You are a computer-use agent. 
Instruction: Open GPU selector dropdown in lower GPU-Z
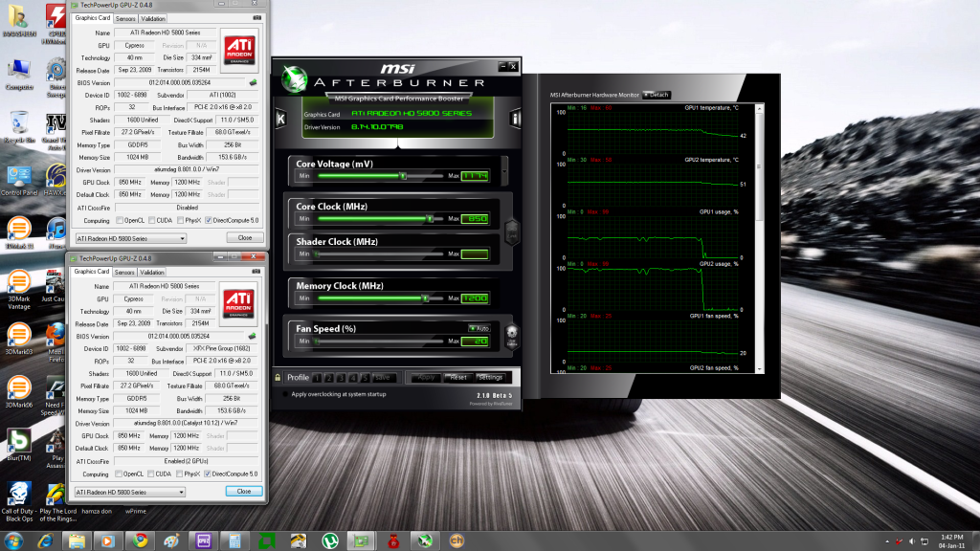coord(129,493)
